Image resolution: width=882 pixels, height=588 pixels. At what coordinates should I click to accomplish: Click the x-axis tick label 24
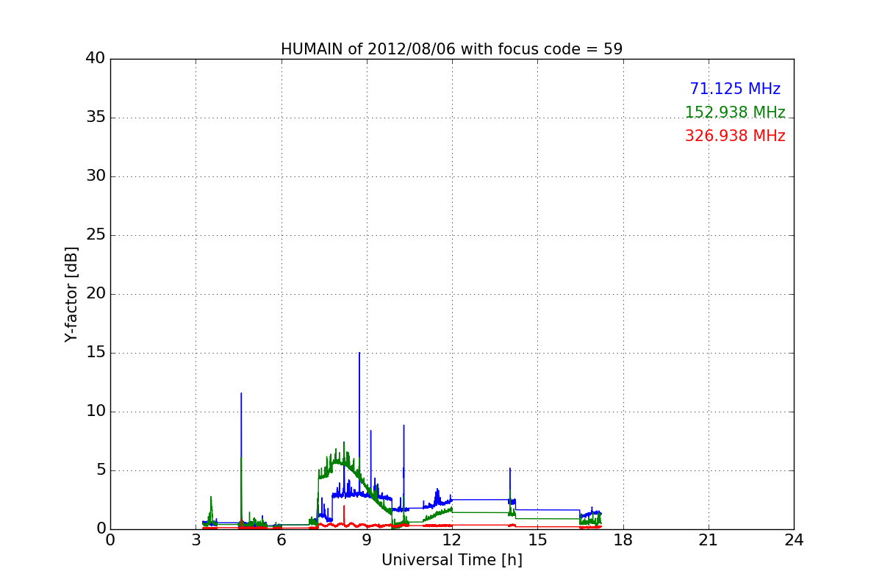tap(794, 540)
